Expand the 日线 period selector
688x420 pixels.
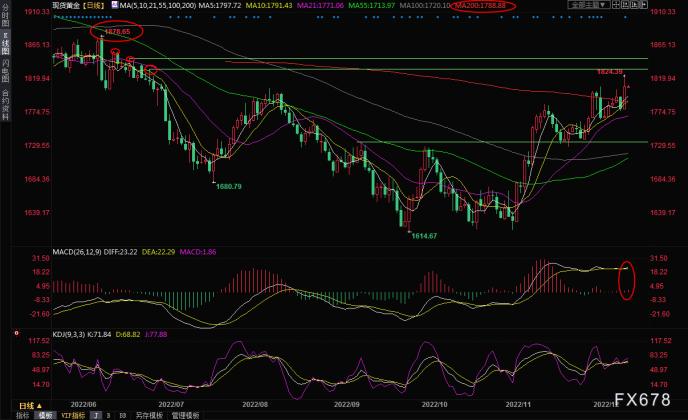[x=31, y=406]
